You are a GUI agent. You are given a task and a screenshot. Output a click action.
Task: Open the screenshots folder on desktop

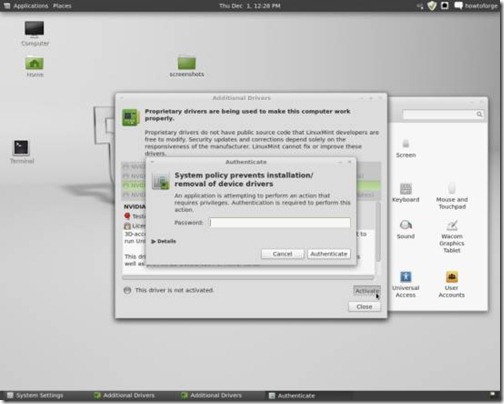click(187, 66)
